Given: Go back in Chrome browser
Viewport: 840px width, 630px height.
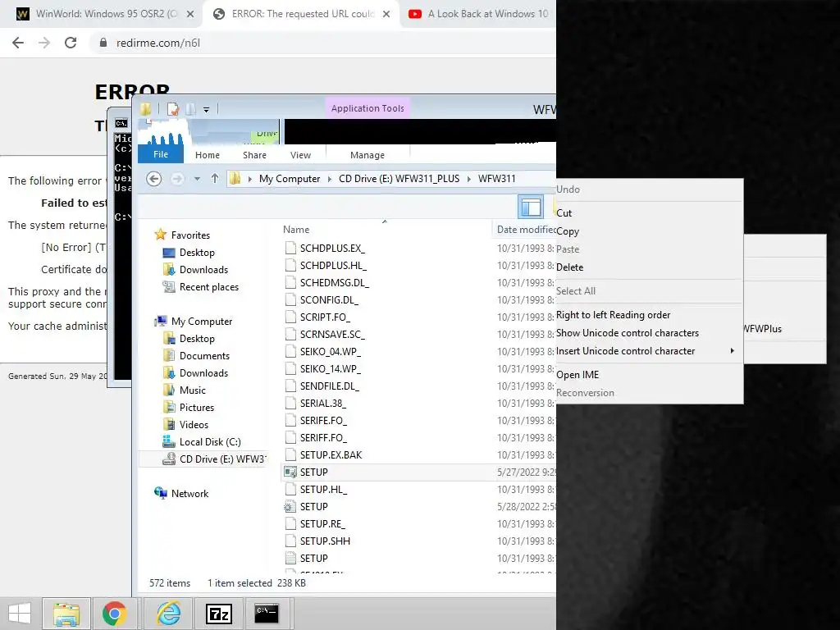Looking at the screenshot, I should tap(18, 43).
